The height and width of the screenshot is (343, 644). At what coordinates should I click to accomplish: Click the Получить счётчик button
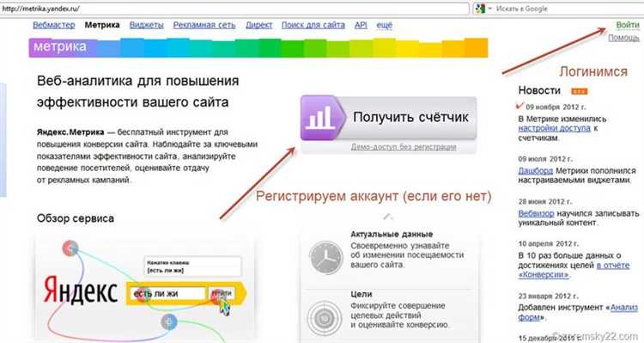click(x=388, y=118)
